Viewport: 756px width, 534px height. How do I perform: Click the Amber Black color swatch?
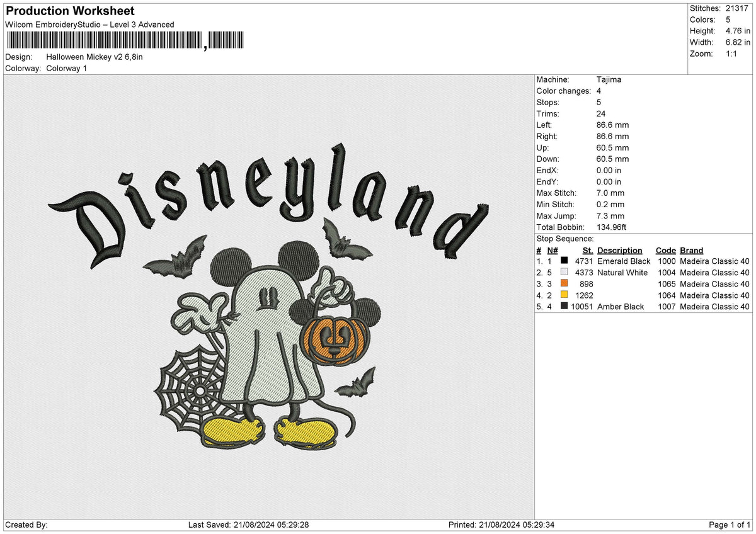[x=564, y=307]
